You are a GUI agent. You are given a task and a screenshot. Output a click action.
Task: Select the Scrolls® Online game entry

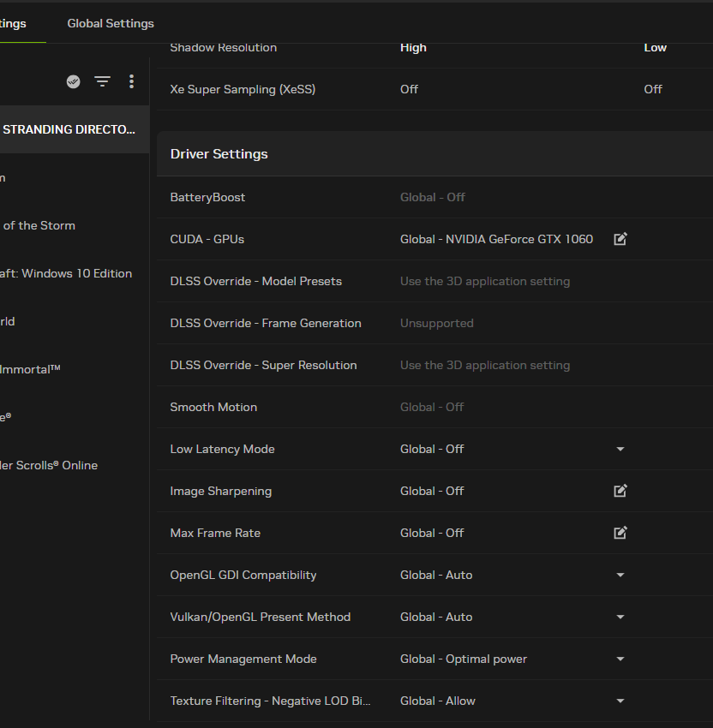75,465
